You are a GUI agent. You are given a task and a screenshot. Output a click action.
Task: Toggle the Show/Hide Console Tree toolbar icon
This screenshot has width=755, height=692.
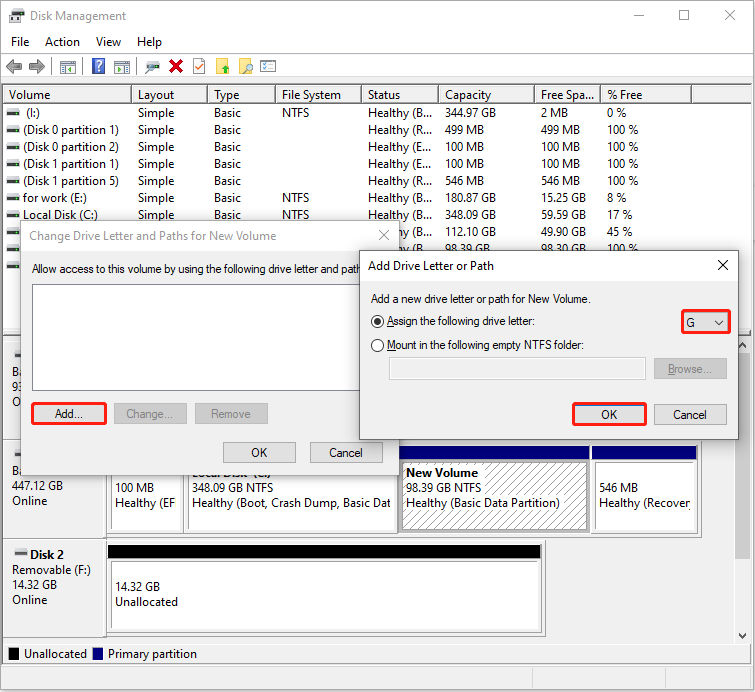67,67
